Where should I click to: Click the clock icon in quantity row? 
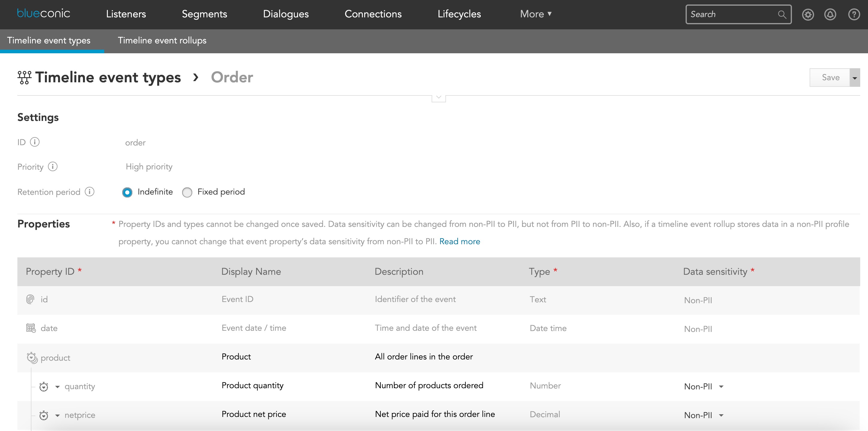44,387
